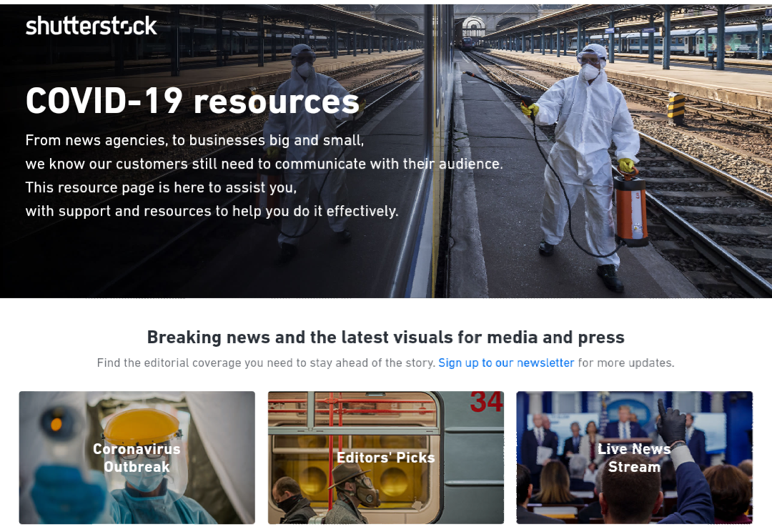Click the red number 34 on the train
This screenshot has height=532, width=772.
(486, 403)
